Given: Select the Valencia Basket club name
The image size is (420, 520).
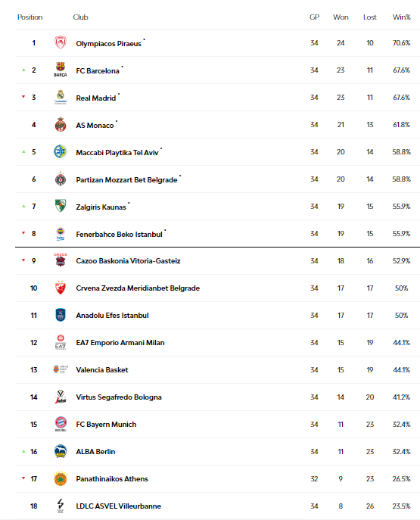Looking at the screenshot, I should pyautogui.click(x=102, y=370).
